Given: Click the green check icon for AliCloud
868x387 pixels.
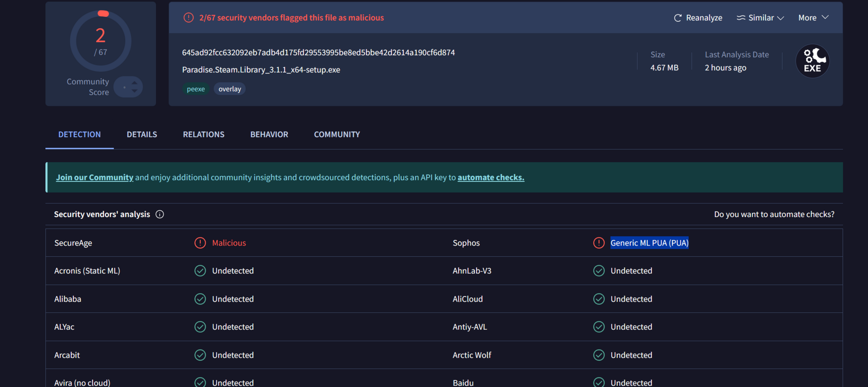Looking at the screenshot, I should [x=599, y=299].
